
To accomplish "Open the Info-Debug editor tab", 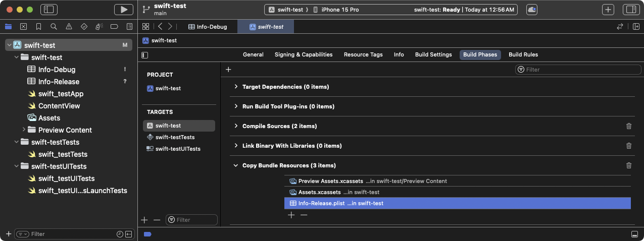I will pyautogui.click(x=207, y=27).
